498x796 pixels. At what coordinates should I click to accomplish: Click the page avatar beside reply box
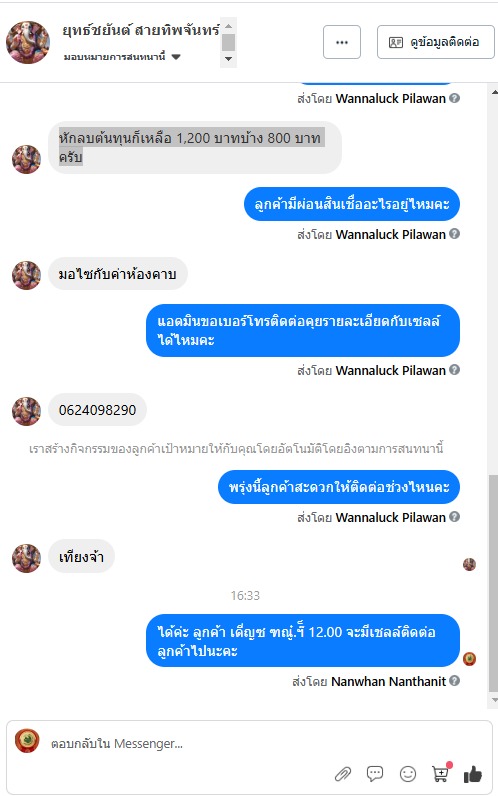[27, 741]
